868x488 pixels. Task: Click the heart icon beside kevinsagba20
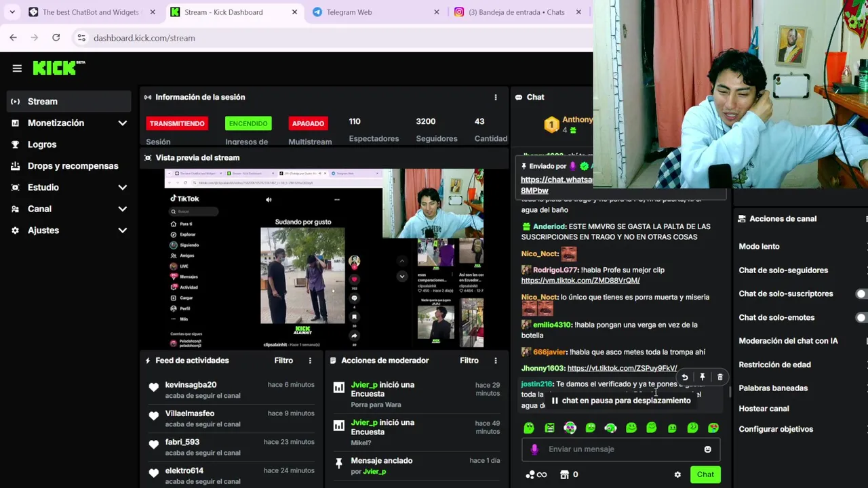click(x=154, y=388)
